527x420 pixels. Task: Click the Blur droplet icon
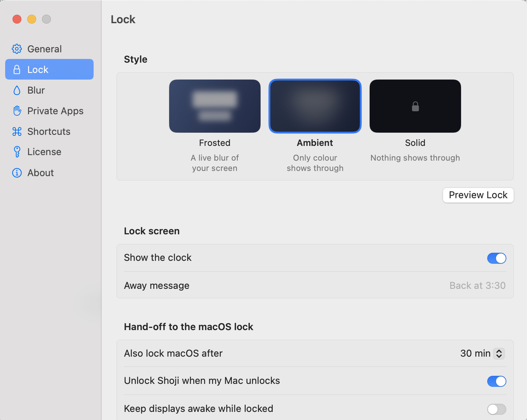click(x=17, y=90)
